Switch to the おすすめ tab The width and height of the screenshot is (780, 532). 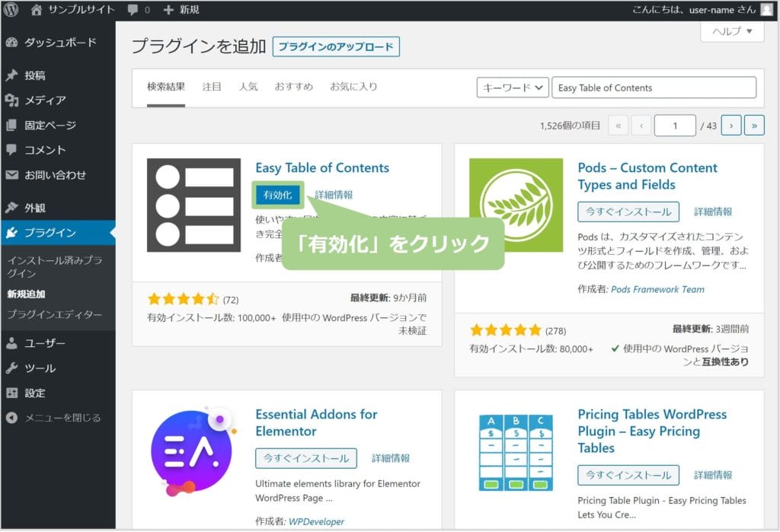click(x=294, y=87)
